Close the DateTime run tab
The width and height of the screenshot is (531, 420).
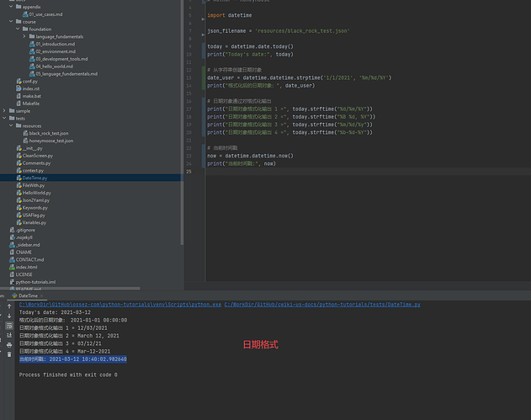tap(41, 295)
